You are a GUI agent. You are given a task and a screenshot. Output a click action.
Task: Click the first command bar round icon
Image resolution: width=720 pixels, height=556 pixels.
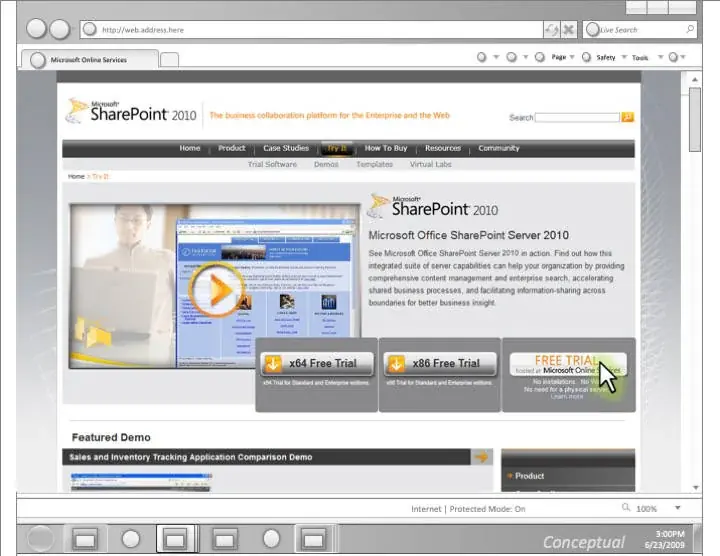(x=482, y=57)
